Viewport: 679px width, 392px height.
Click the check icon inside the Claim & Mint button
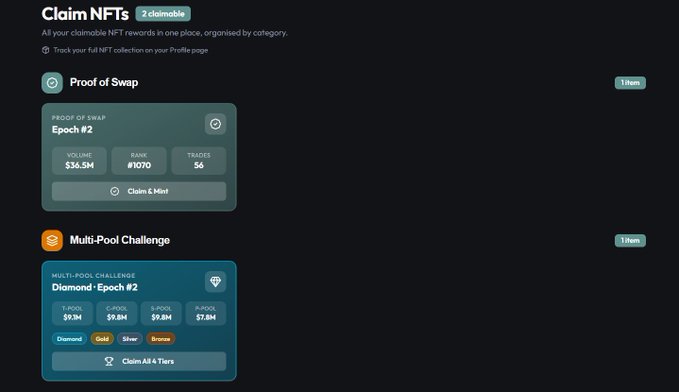114,191
